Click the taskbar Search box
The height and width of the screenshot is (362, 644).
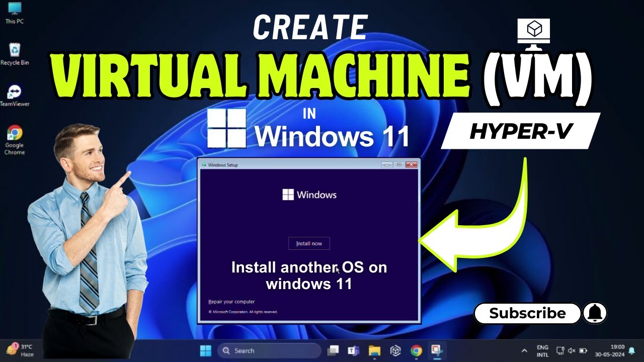point(269,350)
